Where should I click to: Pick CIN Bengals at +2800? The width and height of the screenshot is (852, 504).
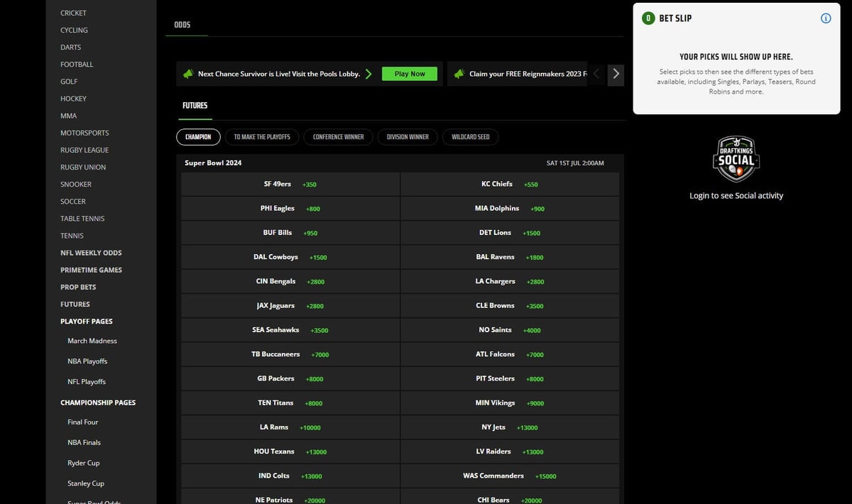(290, 281)
